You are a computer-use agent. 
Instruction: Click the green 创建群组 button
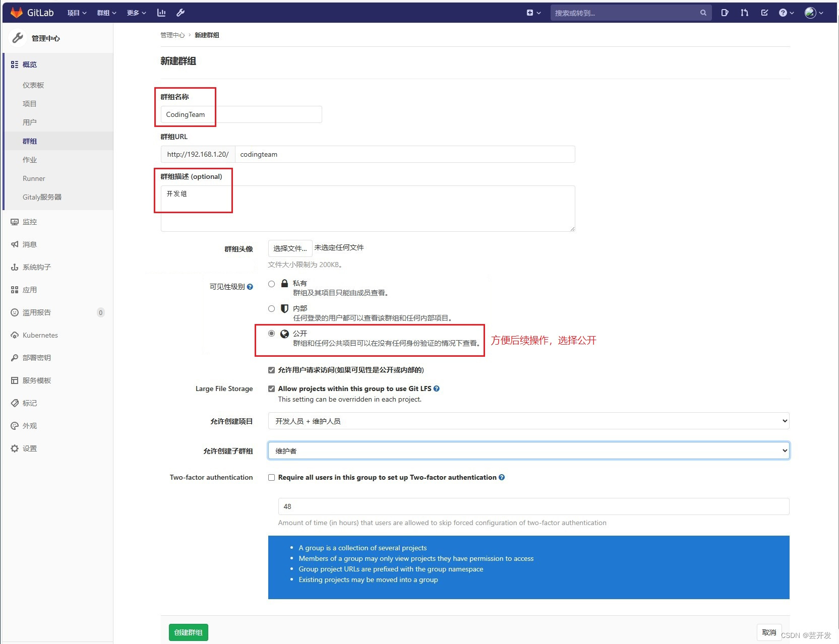188,632
